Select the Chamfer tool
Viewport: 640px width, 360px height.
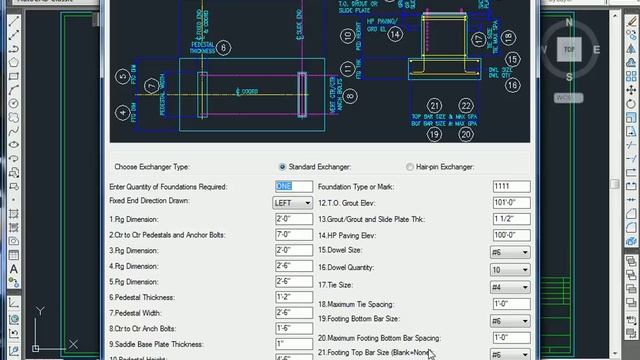point(631,213)
